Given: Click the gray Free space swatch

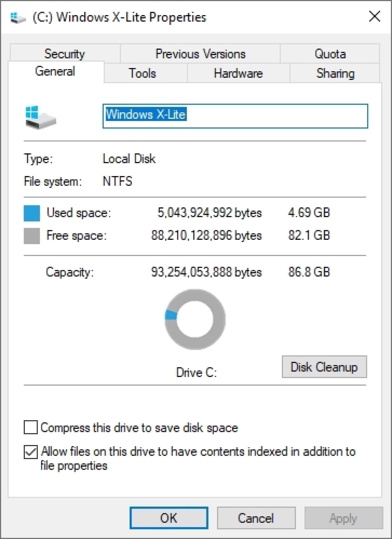Looking at the screenshot, I should (32, 236).
